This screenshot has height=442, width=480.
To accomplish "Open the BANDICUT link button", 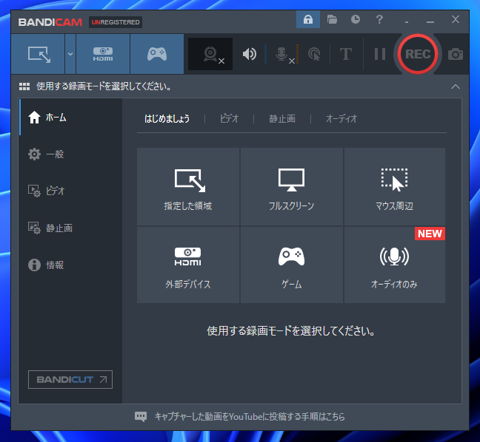I will click(x=70, y=379).
